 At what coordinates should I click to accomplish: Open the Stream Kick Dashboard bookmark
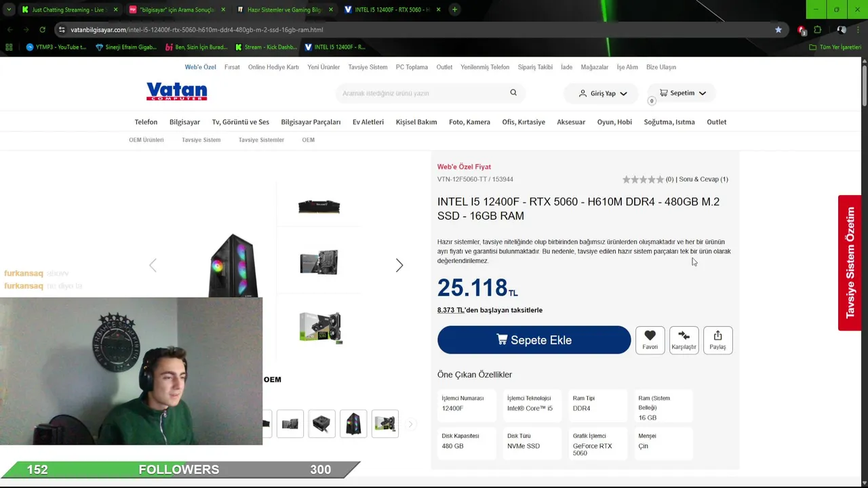pyautogui.click(x=266, y=47)
